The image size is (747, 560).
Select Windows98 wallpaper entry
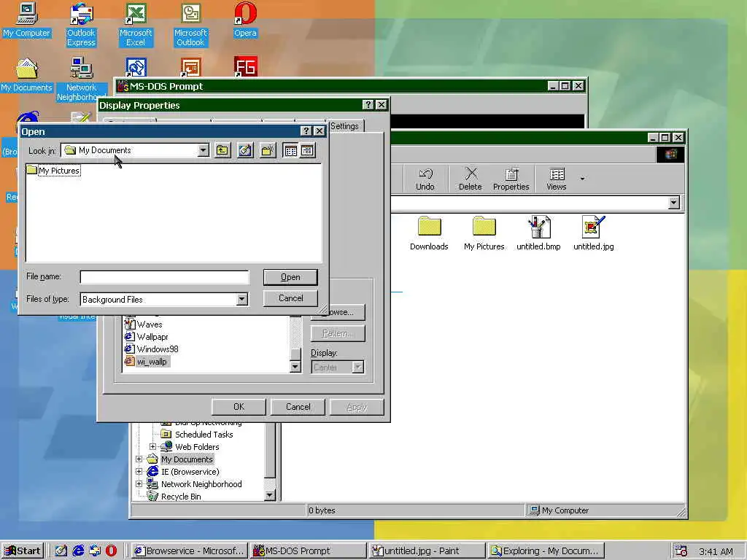(x=151, y=349)
